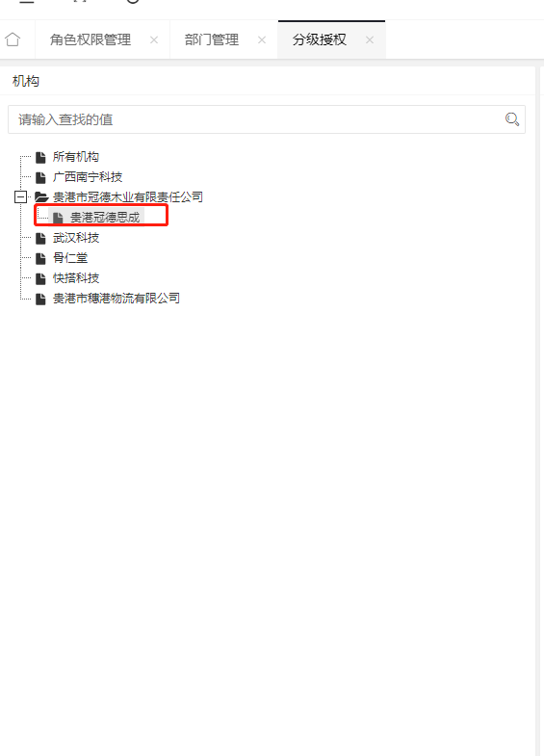
Task: Close the 角色权限管理 tab
Action: click(154, 40)
